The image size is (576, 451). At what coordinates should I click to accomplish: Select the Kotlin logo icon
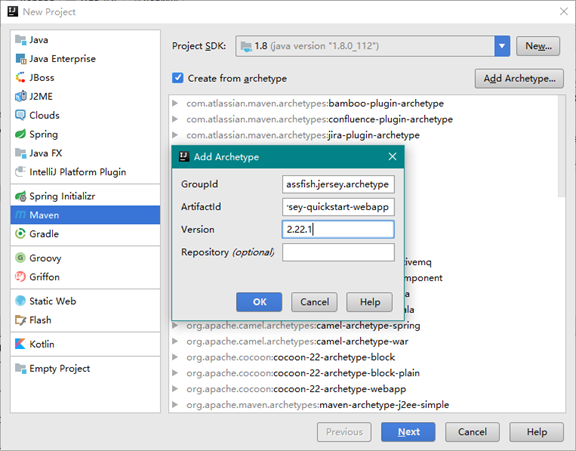21,344
